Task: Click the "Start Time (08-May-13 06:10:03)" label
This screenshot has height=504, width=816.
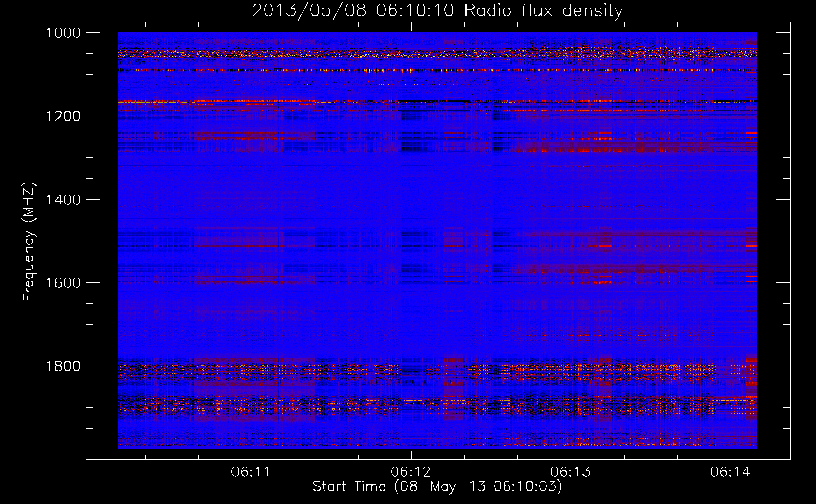Action: point(437,486)
